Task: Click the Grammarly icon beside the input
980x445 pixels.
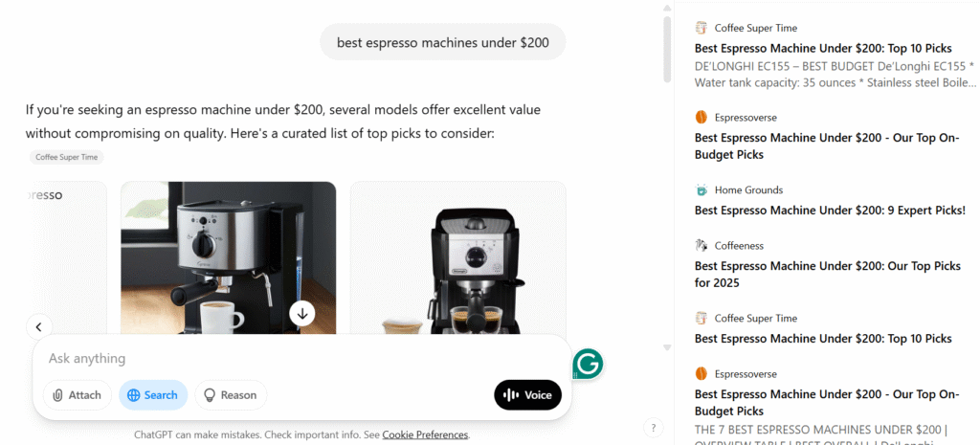Action: point(589,364)
